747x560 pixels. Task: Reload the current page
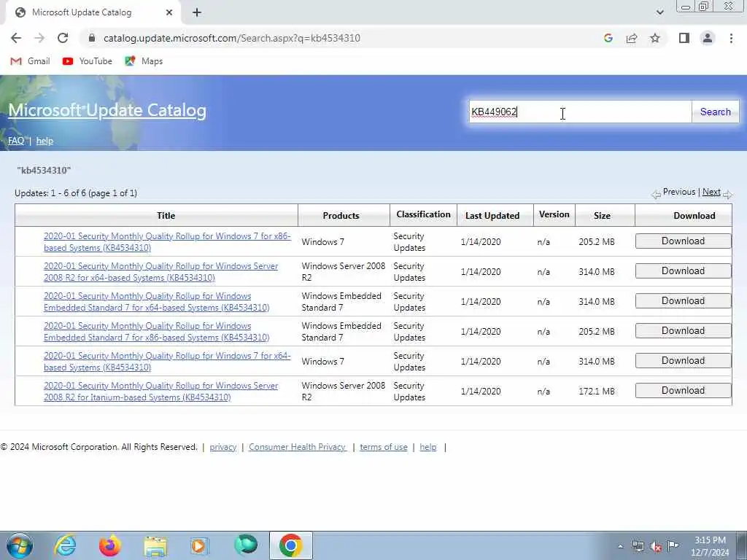point(63,38)
